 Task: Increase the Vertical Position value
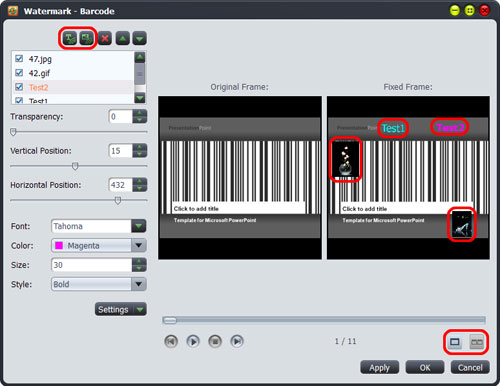click(140, 147)
